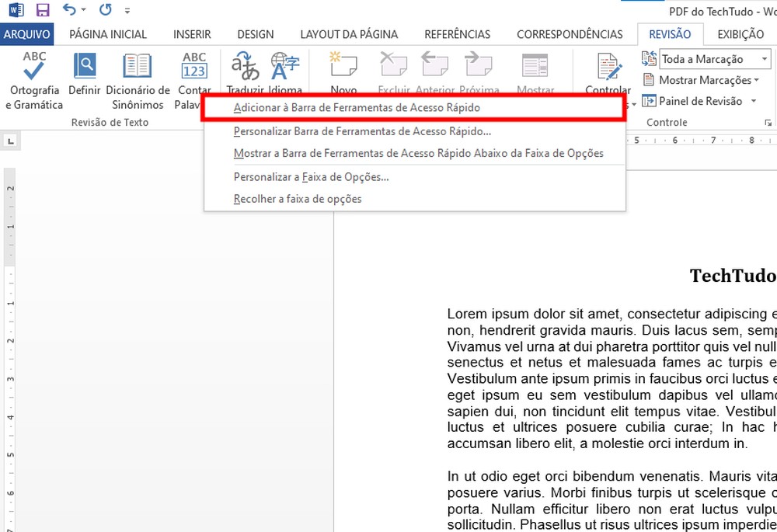Click the Contar Palavras word count icon
777x532 pixels.
[x=194, y=66]
